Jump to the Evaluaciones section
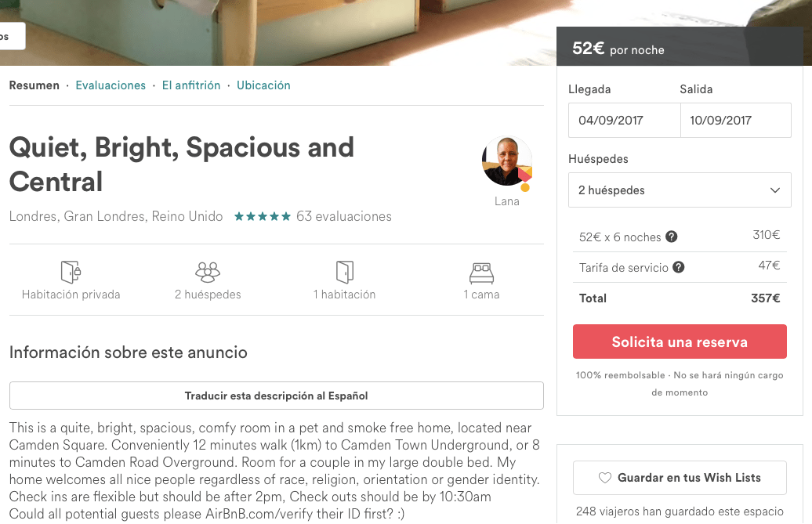 111,85
